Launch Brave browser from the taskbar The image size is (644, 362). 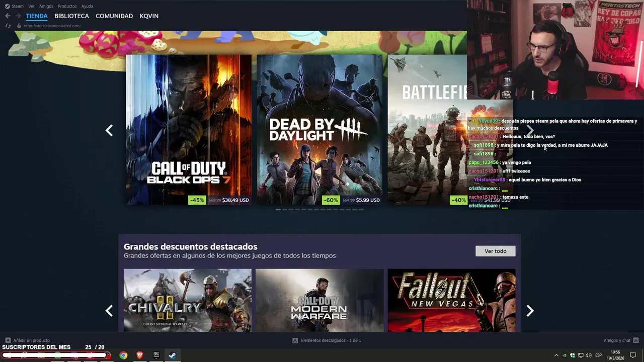(140, 355)
